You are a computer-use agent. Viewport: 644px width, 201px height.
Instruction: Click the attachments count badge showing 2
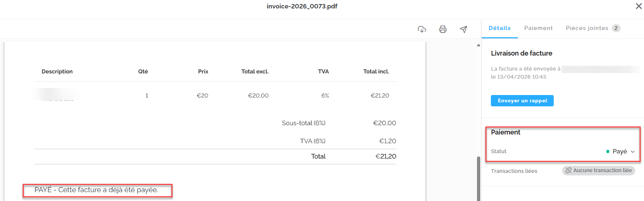tap(616, 28)
